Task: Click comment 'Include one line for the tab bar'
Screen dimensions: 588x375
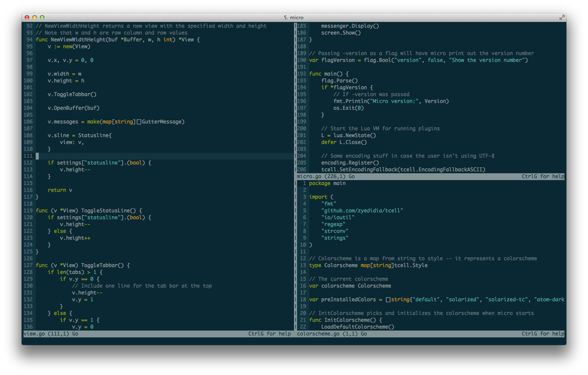Action: coord(142,286)
